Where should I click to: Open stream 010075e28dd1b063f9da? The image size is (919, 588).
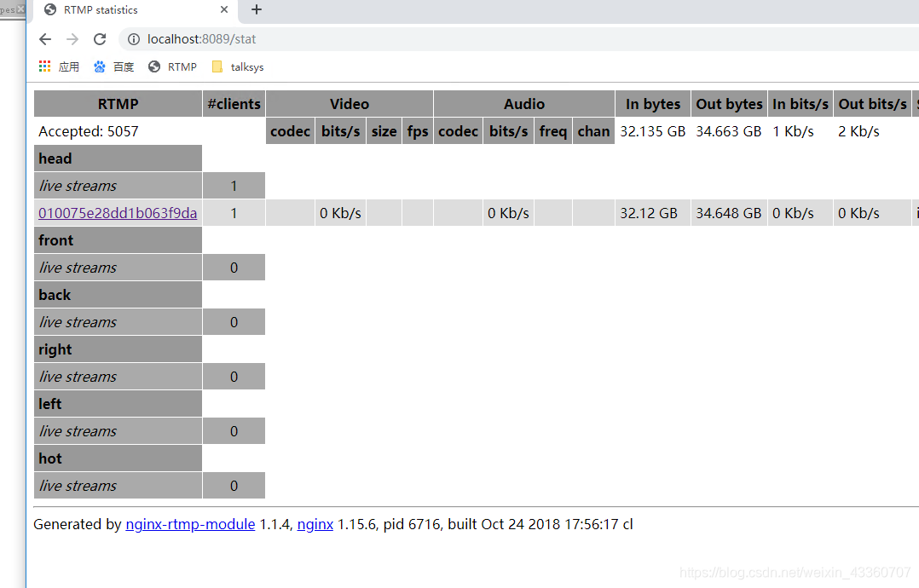click(x=117, y=213)
